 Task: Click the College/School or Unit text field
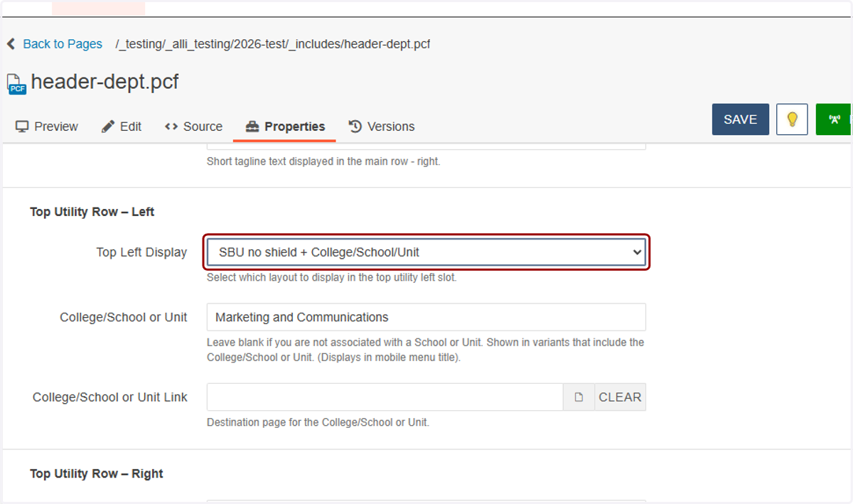click(426, 317)
